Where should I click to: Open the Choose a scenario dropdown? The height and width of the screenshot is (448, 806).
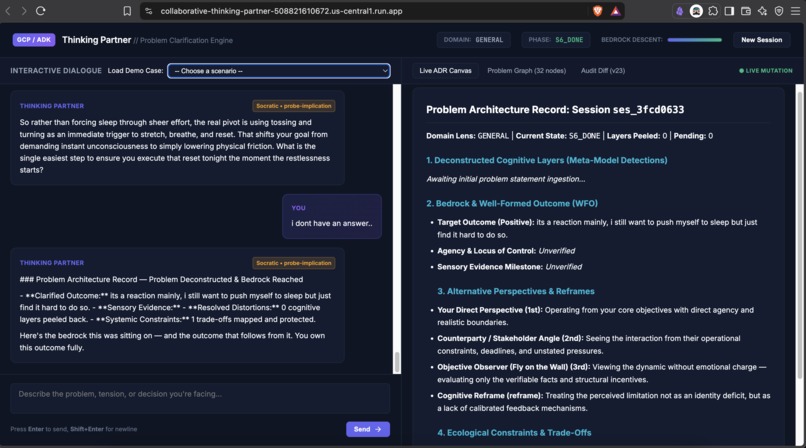pyautogui.click(x=279, y=71)
